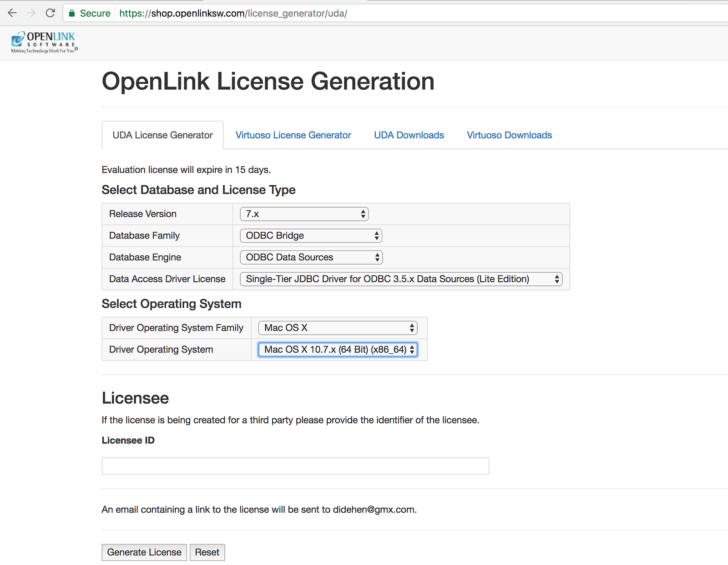
Task: Open the Database Engine dropdown
Action: [x=311, y=258]
